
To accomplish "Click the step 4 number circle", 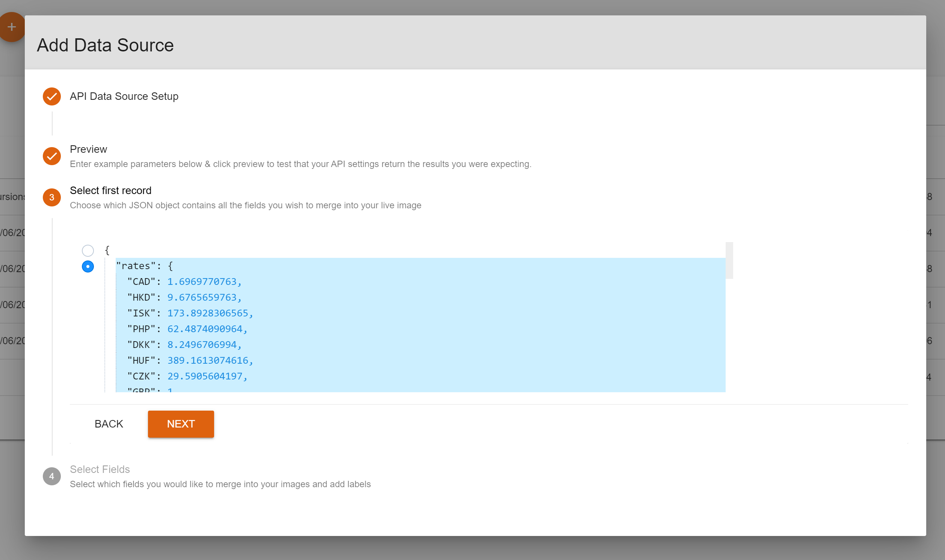I will [52, 476].
